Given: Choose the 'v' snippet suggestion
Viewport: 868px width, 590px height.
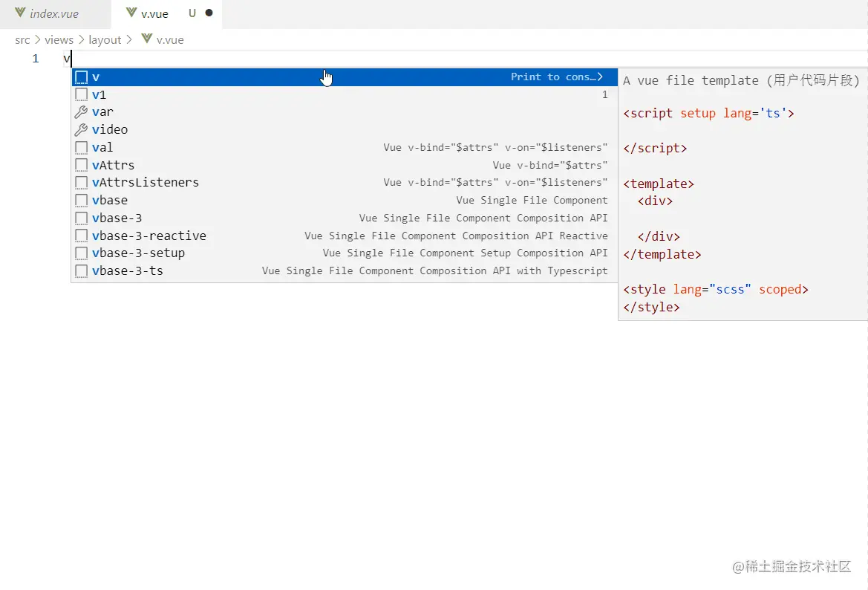Looking at the screenshot, I should tap(345, 77).
